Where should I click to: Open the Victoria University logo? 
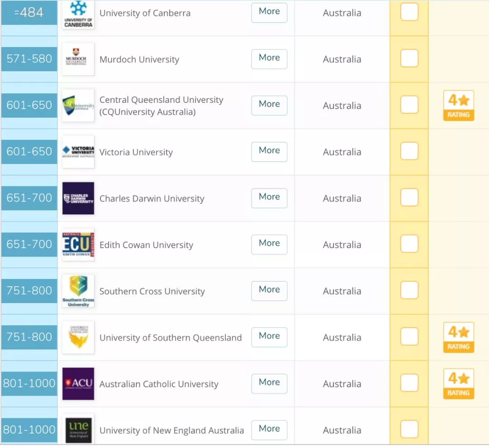coord(78,152)
